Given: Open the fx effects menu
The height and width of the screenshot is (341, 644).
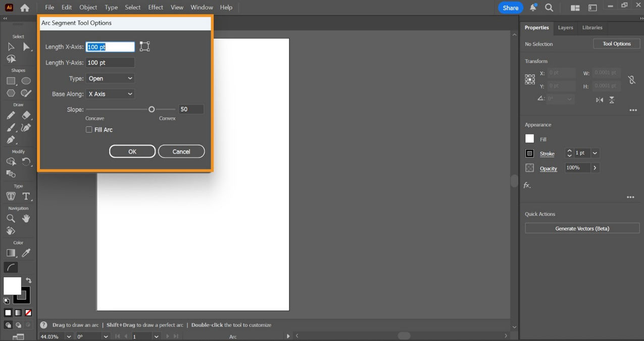Looking at the screenshot, I should (527, 185).
